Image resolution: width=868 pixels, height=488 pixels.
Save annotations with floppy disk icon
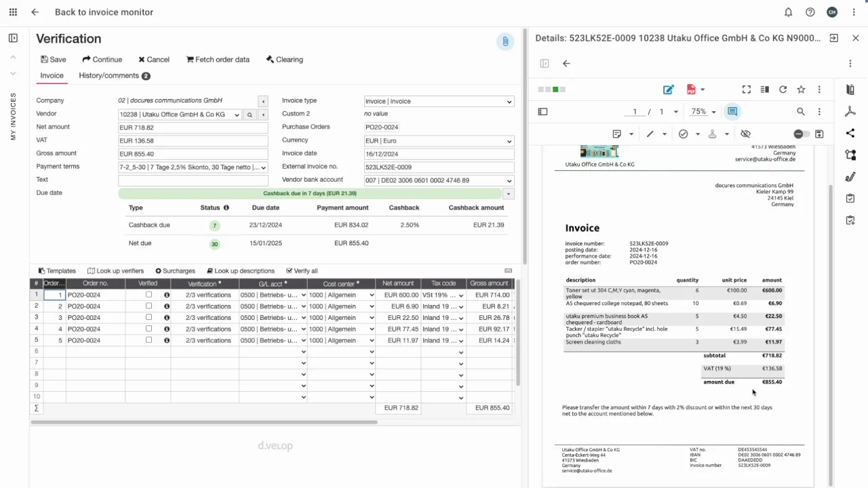[819, 134]
